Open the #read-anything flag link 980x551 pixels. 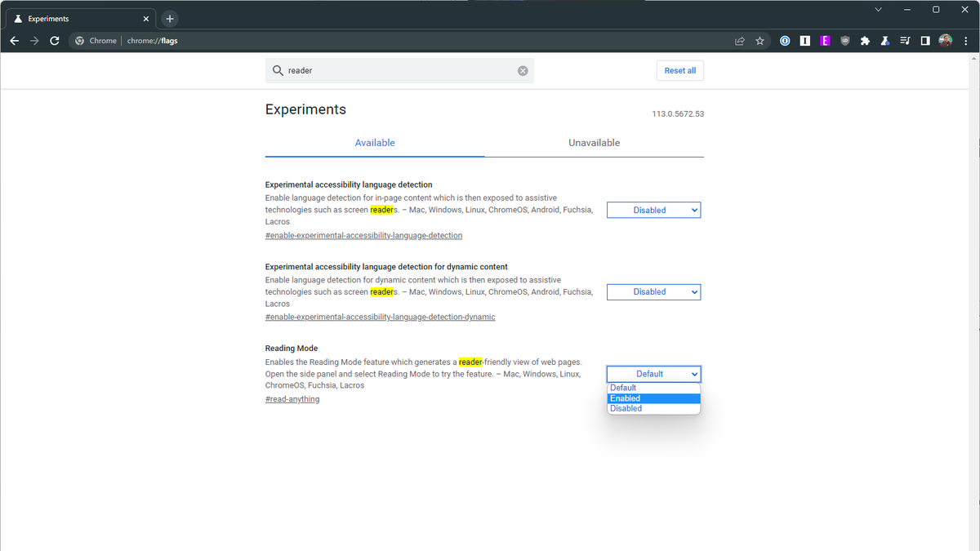[292, 399]
